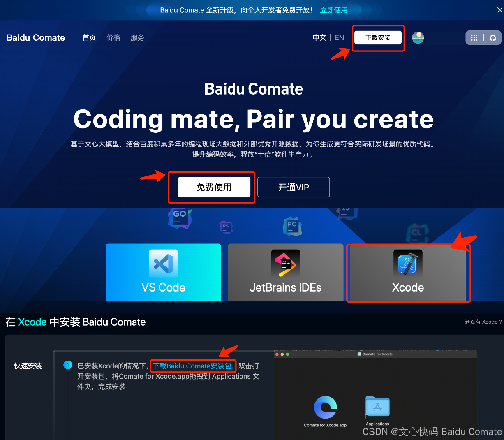
Task: Click the Comate for Xcode window title
Action: click(x=375, y=354)
